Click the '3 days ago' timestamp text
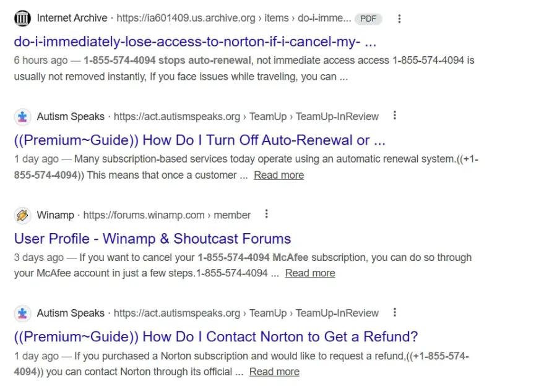 tap(39, 258)
